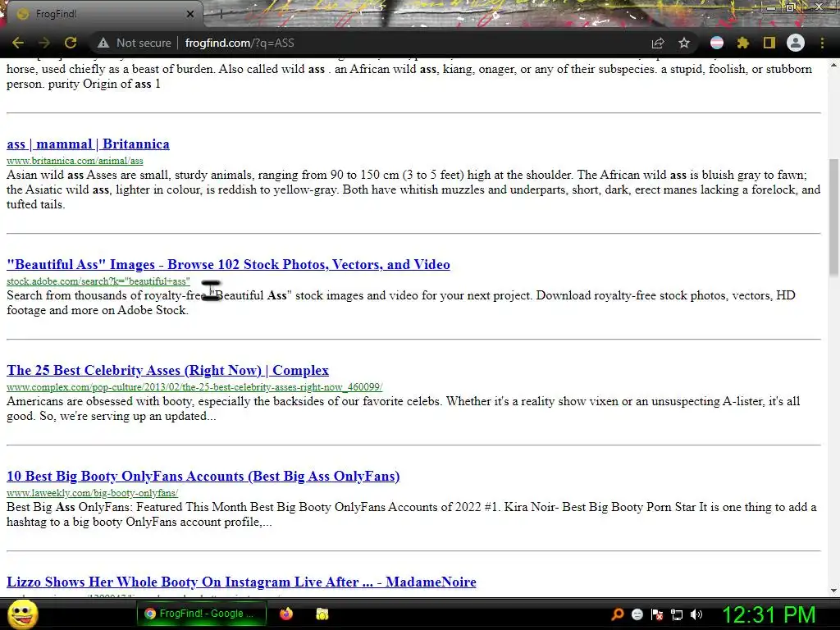Click the page scrollbar down arrow
Screen dimensions: 840x630
[x=833, y=591]
